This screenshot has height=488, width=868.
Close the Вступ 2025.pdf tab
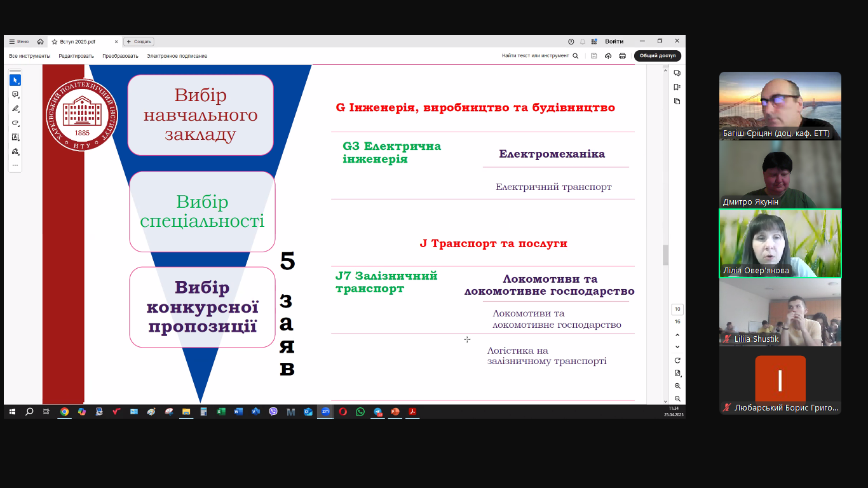[116, 42]
